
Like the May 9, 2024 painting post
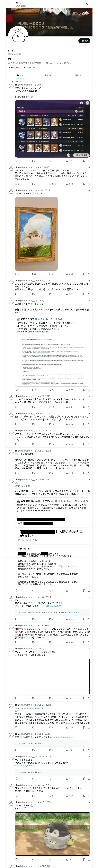coord(51,274)
